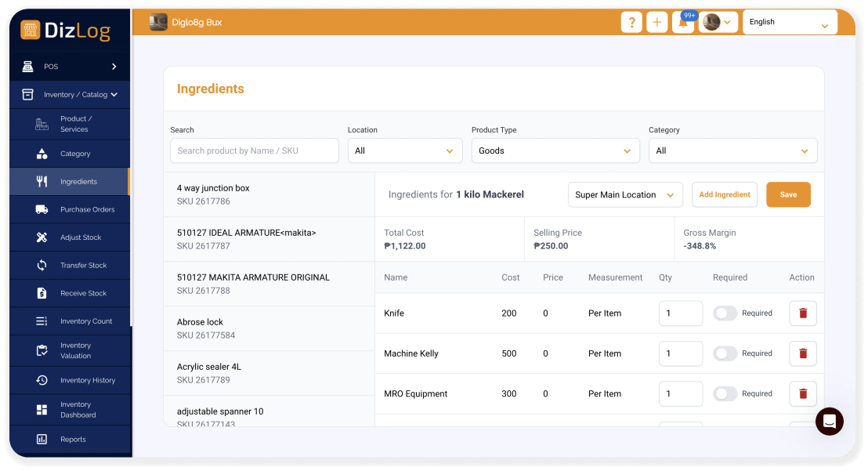Viewport: 868px width, 471px height.
Task: Delete the Knife ingredient row
Action: pos(802,313)
